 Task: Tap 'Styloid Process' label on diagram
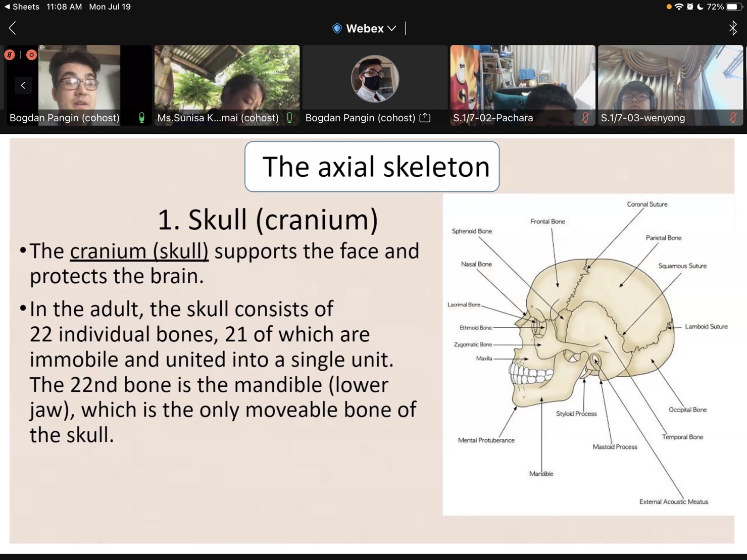tap(576, 414)
